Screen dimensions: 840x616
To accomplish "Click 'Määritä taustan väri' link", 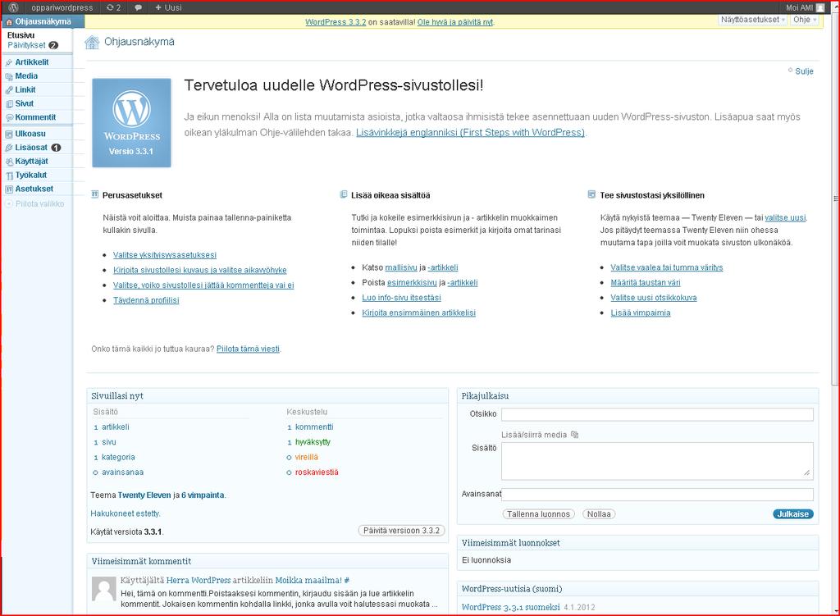I will point(646,283).
